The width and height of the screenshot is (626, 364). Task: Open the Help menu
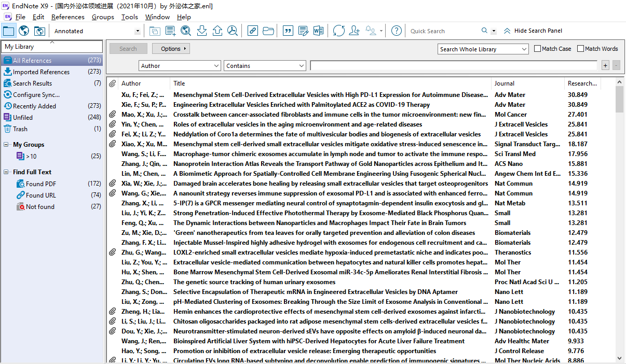tap(184, 17)
